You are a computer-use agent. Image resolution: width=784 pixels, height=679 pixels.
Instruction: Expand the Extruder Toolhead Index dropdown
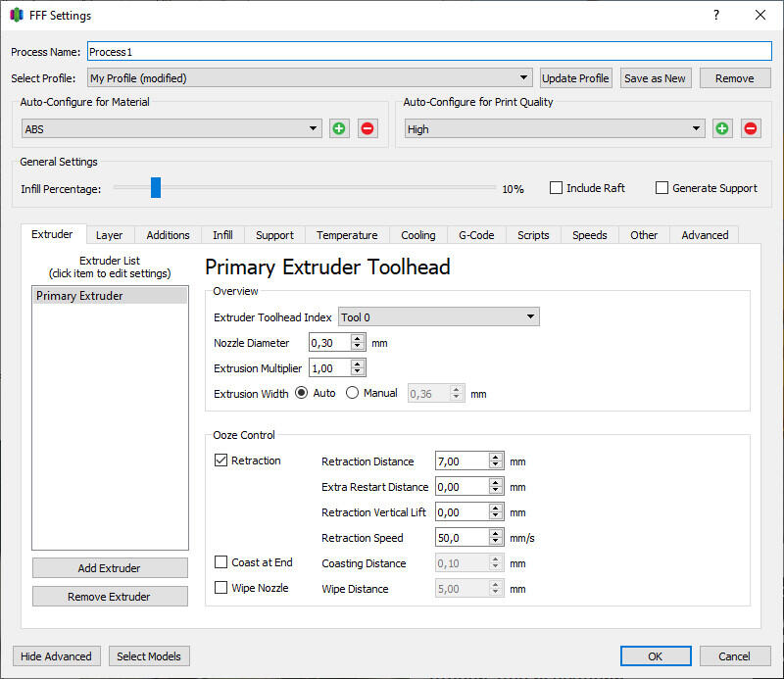[x=438, y=317]
